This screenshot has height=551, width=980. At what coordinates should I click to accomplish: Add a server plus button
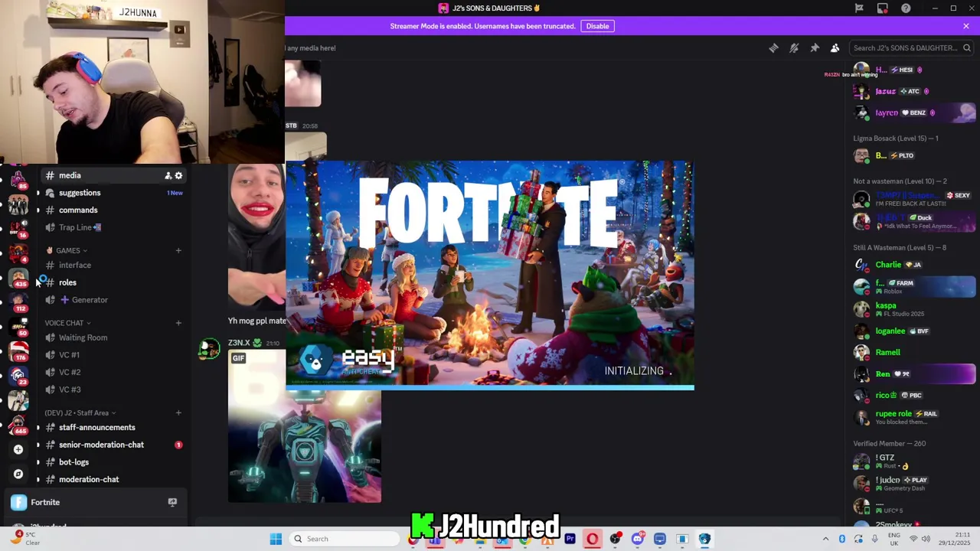click(18, 449)
